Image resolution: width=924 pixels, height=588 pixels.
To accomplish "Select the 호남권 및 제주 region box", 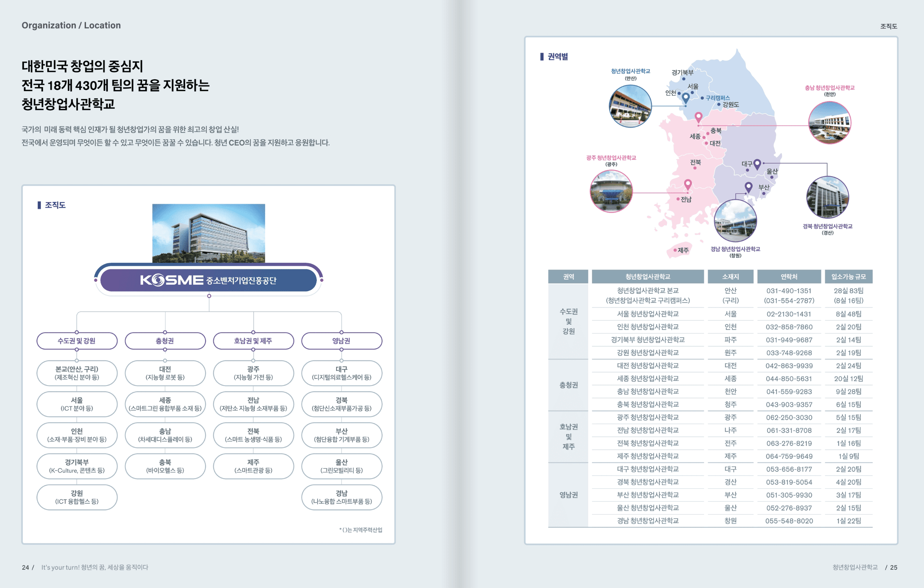I will 253,341.
